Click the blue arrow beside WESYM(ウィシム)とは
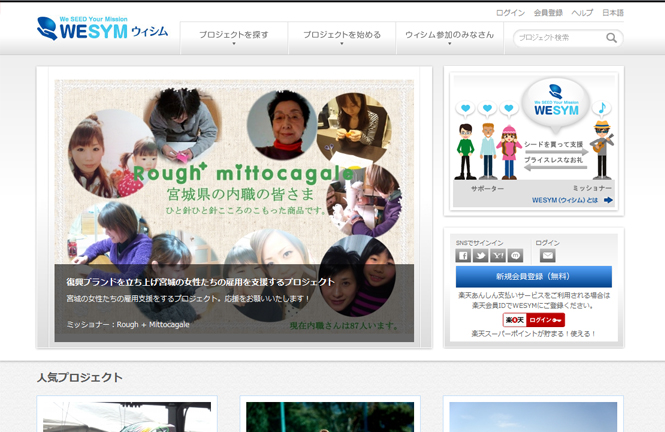This screenshot has height=432, width=665. point(608,200)
